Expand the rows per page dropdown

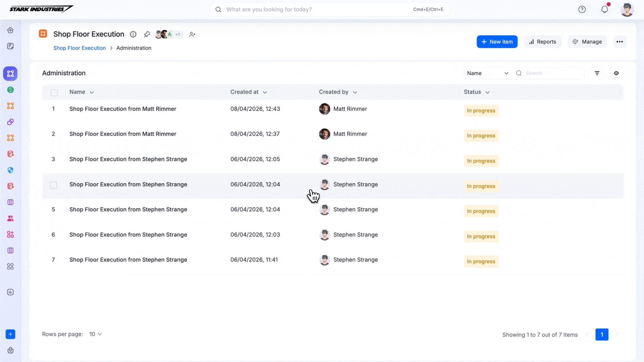[x=96, y=334]
